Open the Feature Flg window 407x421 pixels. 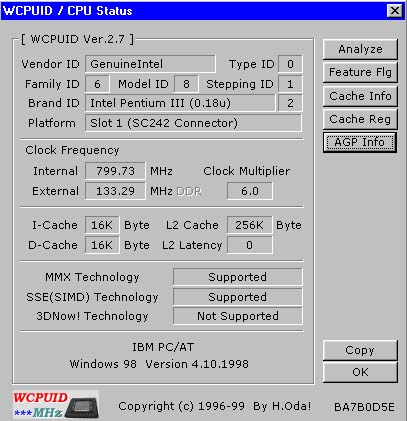point(360,72)
